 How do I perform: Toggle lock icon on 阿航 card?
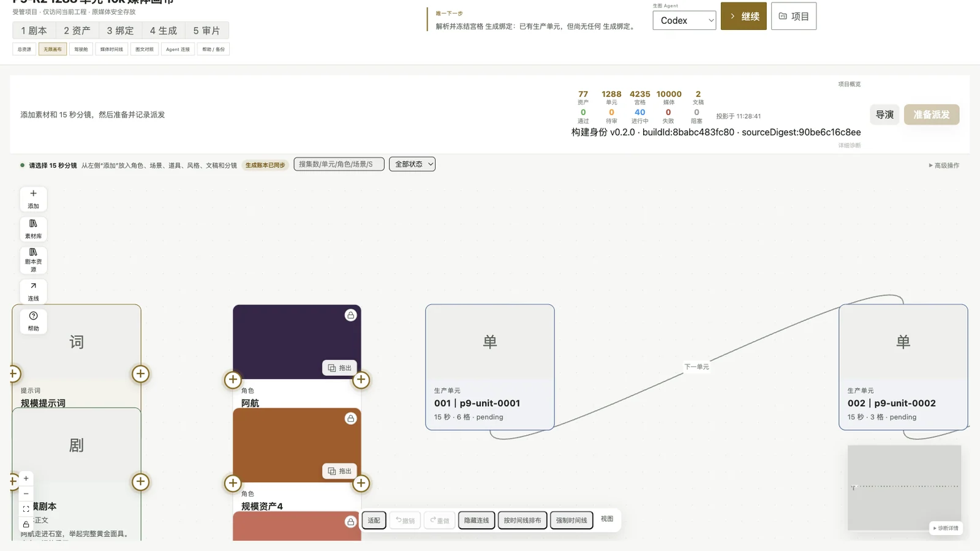tap(350, 315)
